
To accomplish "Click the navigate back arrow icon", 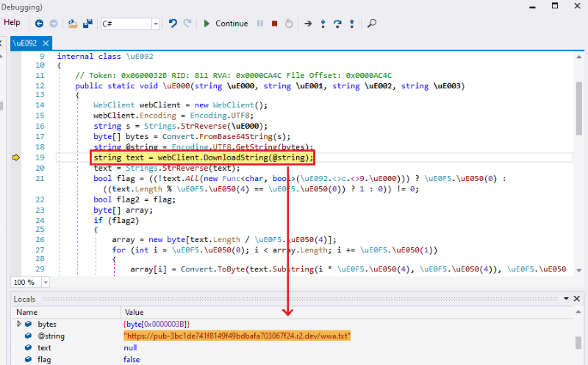I will (38, 24).
